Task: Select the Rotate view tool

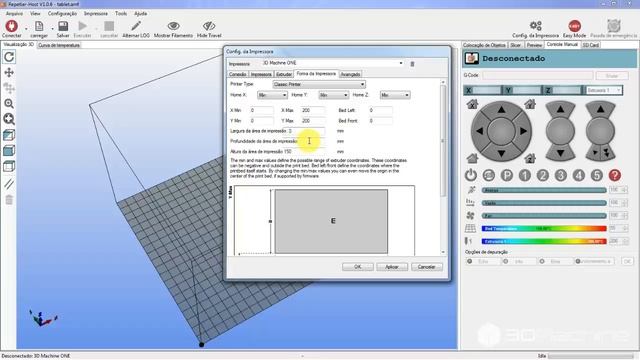Action: click(9, 57)
